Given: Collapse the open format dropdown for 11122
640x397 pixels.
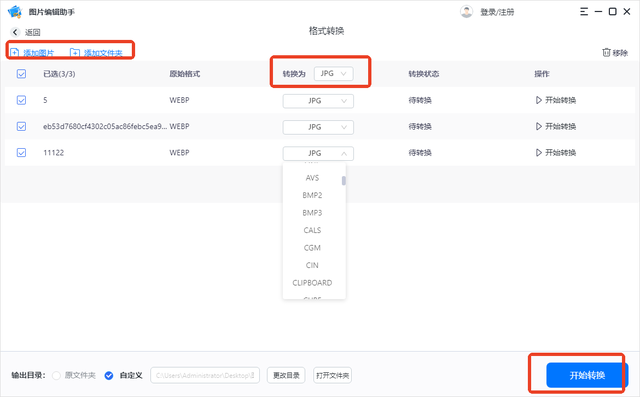Looking at the screenshot, I should point(318,153).
